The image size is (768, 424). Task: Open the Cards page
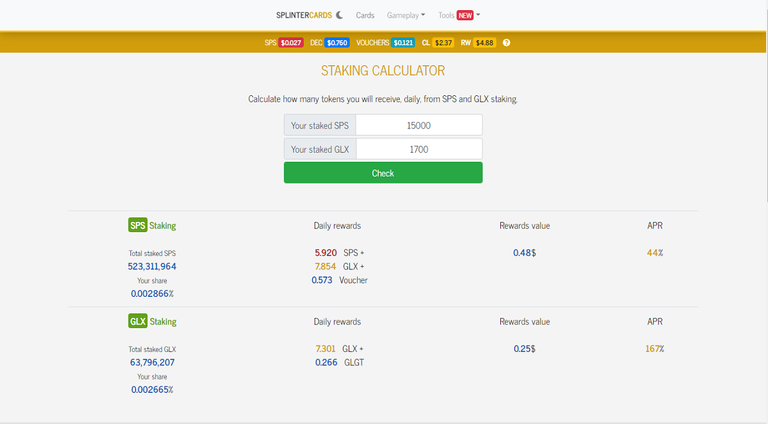pos(365,15)
